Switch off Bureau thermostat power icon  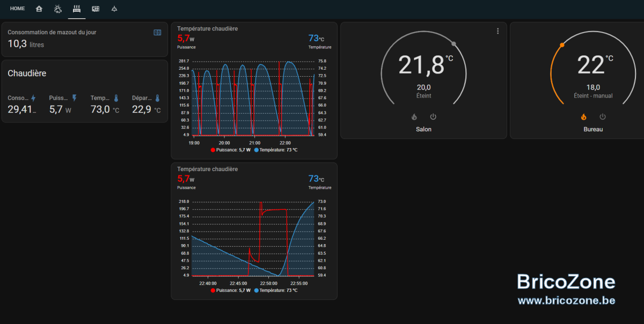tap(603, 116)
